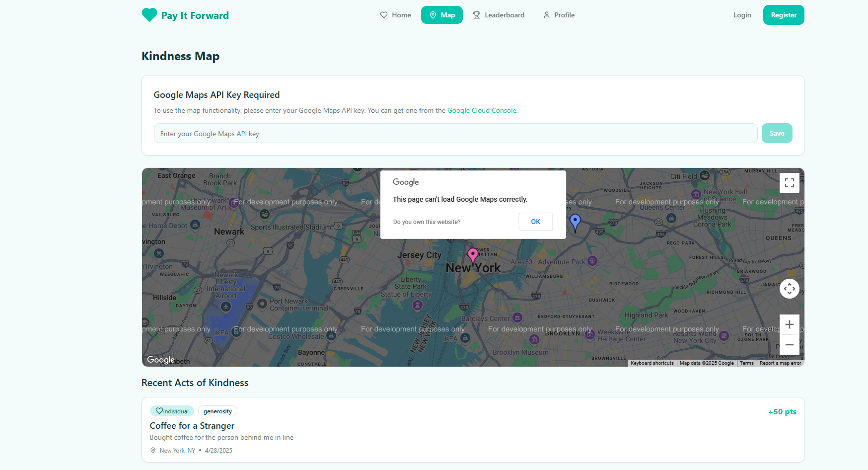This screenshot has height=470, width=868.
Task: Click the Highland Park label on the map
Action: point(646,315)
